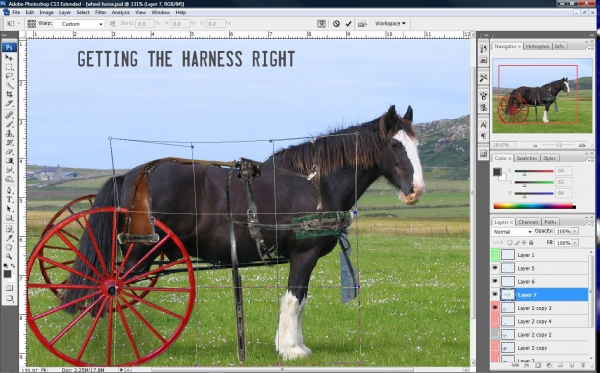
Task: Select the Clone Stamp tool
Action: (9, 133)
